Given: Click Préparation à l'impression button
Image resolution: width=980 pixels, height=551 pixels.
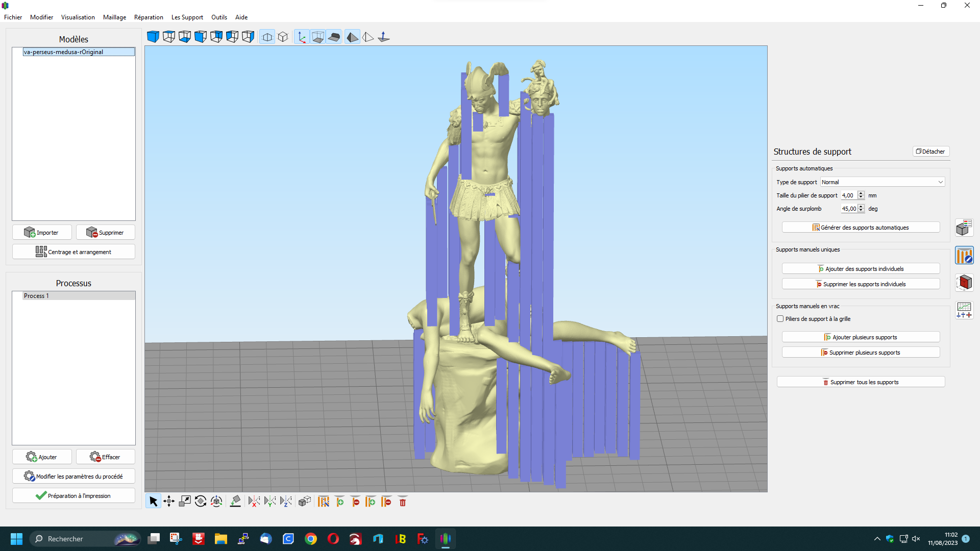Looking at the screenshot, I should [x=73, y=496].
